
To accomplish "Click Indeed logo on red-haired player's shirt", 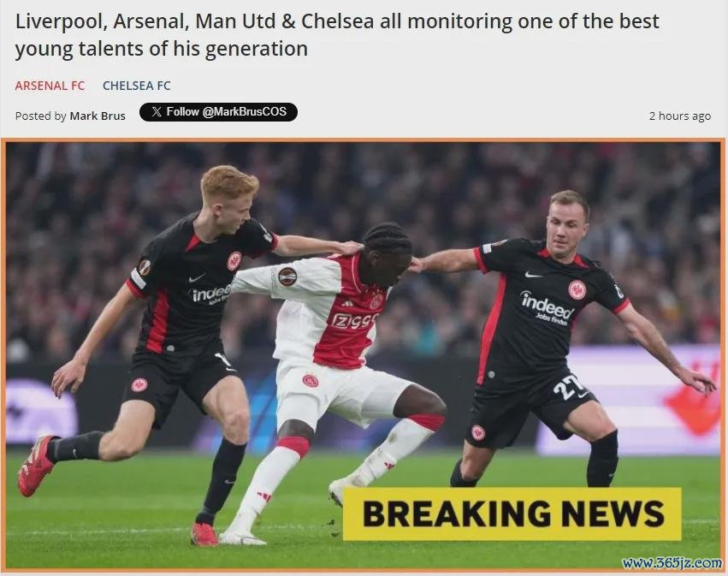I will point(211,294).
